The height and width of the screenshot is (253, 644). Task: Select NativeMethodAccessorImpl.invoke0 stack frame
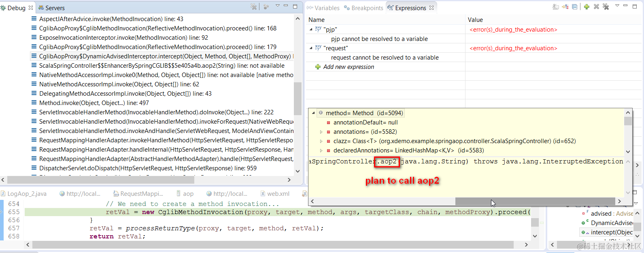point(162,75)
